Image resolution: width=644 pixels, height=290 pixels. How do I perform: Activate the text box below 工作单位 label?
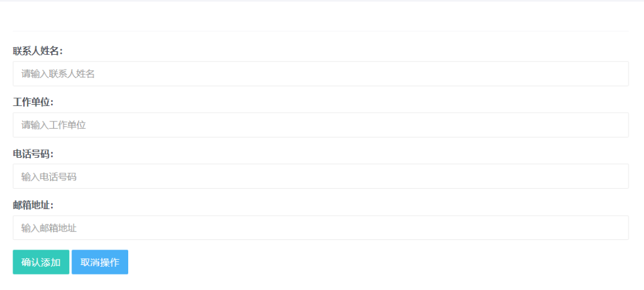tap(321, 125)
